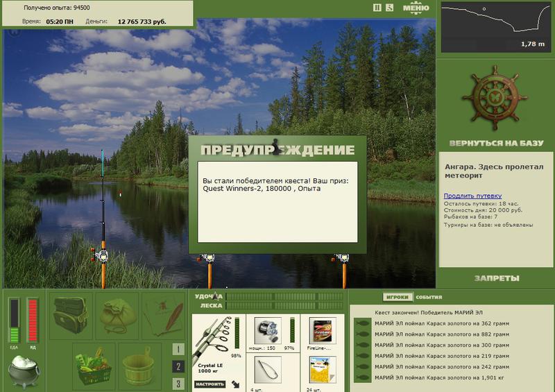Image resolution: width=555 pixels, height=392 pixels.
Task: Click ВЕРНУТЬСЯ НА БАЗУ button
Action: [x=496, y=143]
